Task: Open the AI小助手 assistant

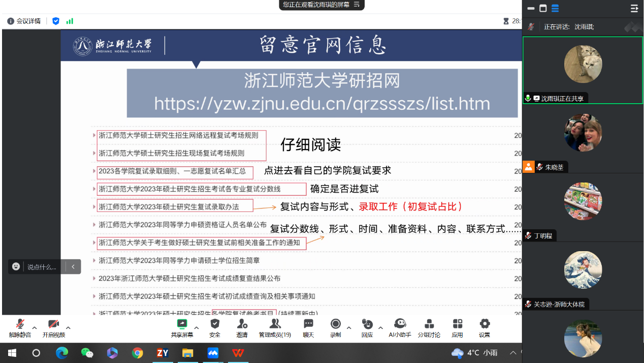Action: [400, 327]
